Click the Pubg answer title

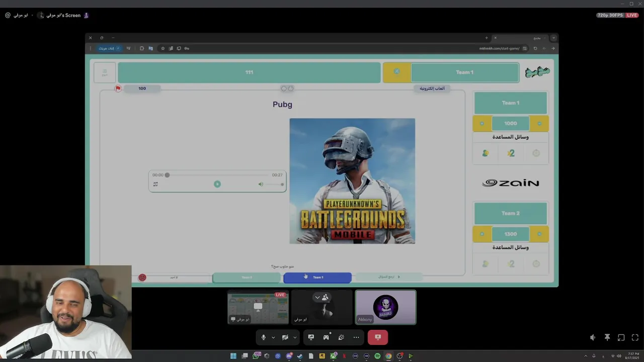point(282,105)
